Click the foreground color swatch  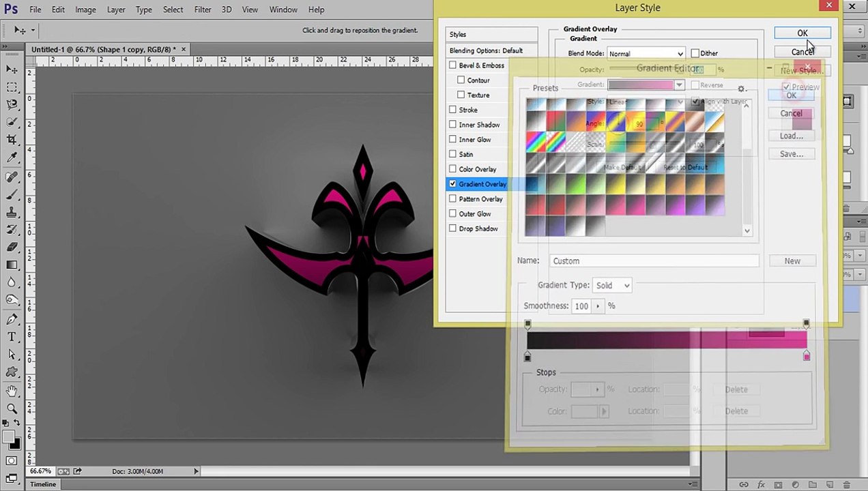point(8,437)
